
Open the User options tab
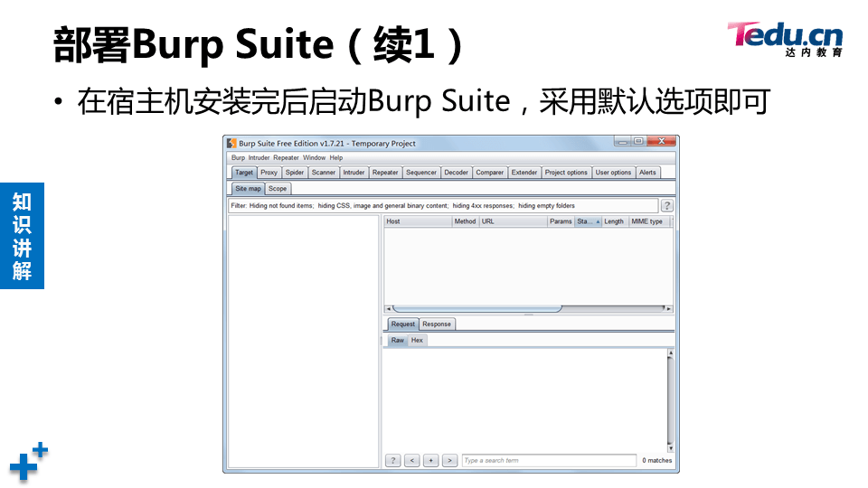click(613, 173)
